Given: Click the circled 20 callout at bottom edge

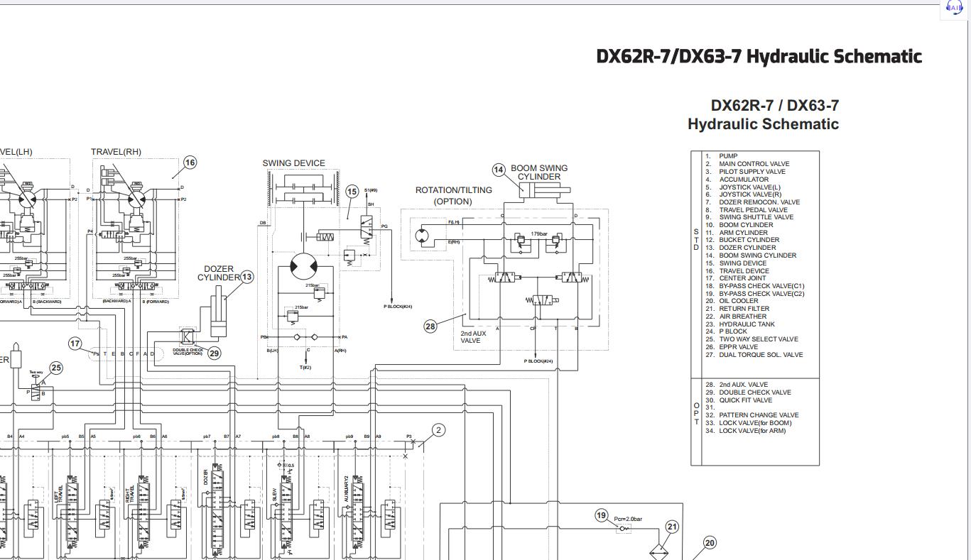Looking at the screenshot, I should point(710,543).
